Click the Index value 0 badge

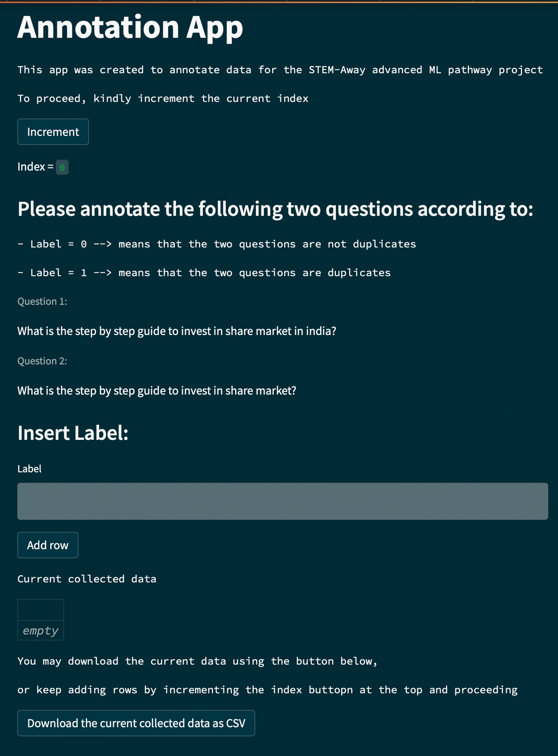pyautogui.click(x=62, y=167)
